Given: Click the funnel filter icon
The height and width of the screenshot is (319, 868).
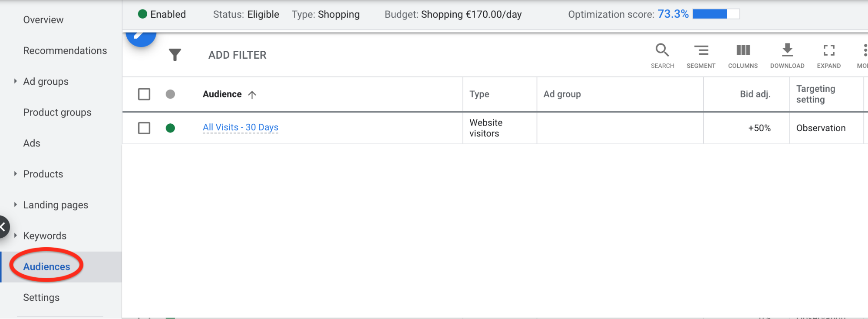Looking at the screenshot, I should point(175,55).
